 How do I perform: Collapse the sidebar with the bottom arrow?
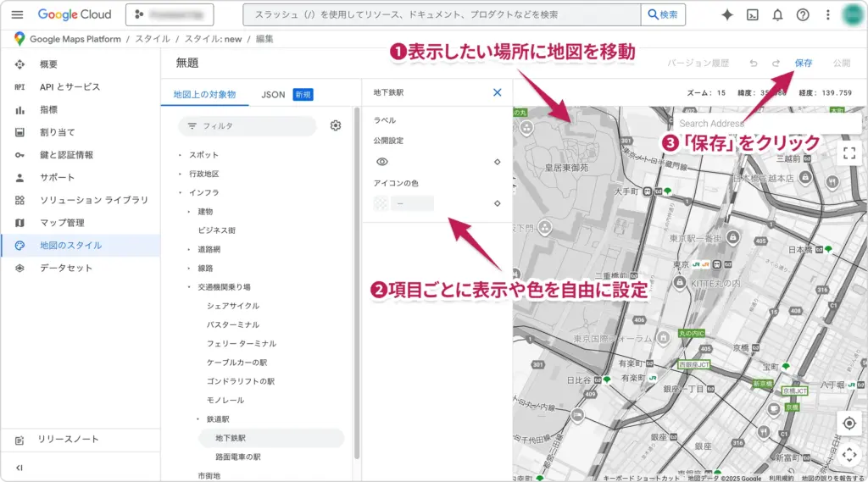[x=19, y=468]
